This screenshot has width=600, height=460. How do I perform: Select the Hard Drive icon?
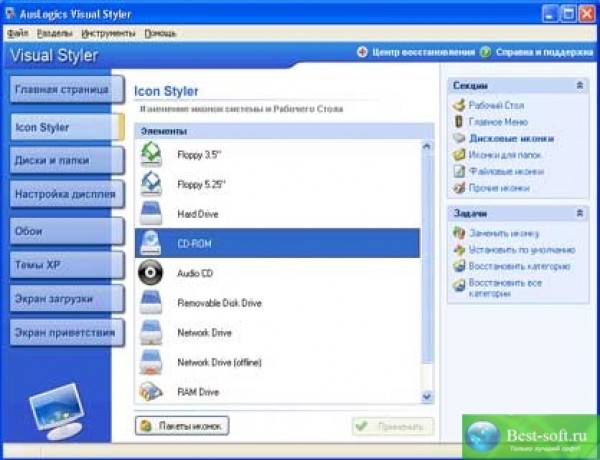tap(151, 214)
